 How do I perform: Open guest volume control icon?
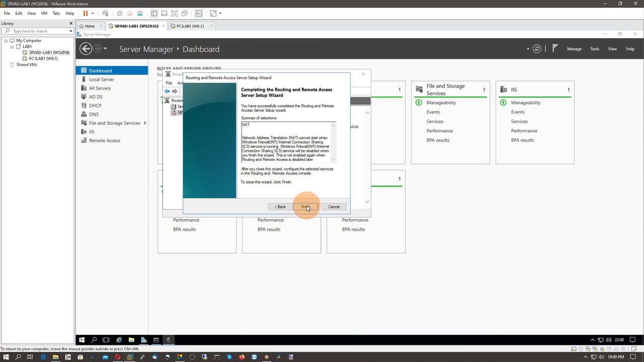pyautogui.click(x=608, y=340)
